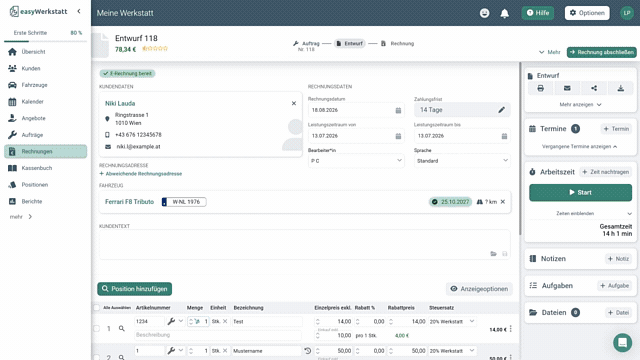The image size is (640, 360).
Task: Click the star rating next to 78,34 €
Action: 155,49
